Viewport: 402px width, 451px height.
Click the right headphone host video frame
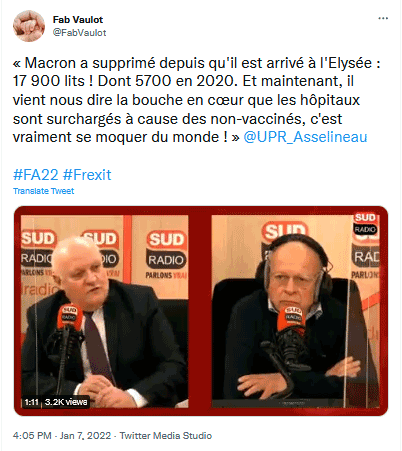point(295,311)
